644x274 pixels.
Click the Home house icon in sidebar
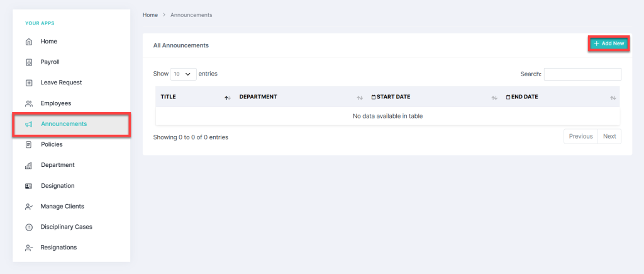pyautogui.click(x=29, y=42)
